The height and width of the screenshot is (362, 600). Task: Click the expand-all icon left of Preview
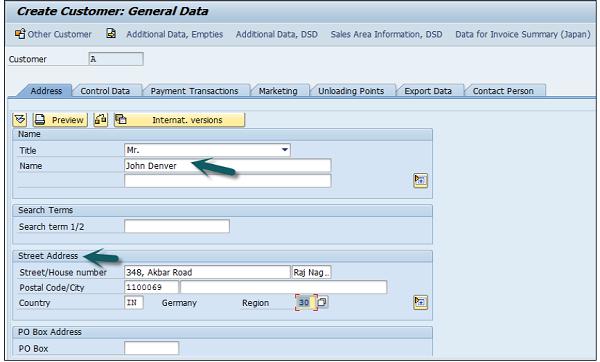coord(20,120)
